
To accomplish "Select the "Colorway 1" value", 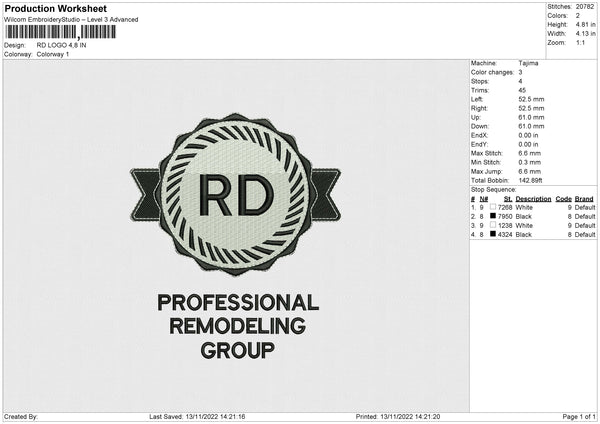I will 53,54.
